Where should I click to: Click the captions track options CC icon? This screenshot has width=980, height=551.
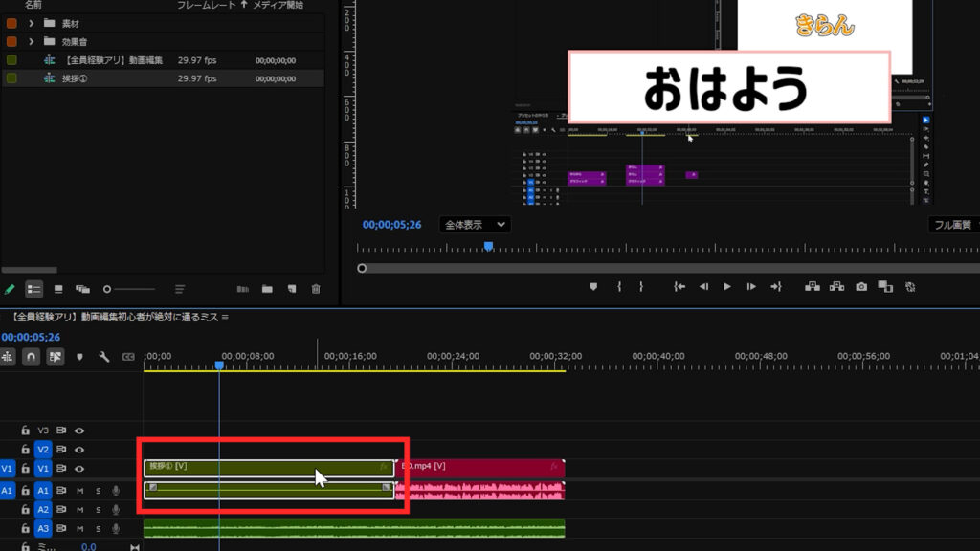128,357
